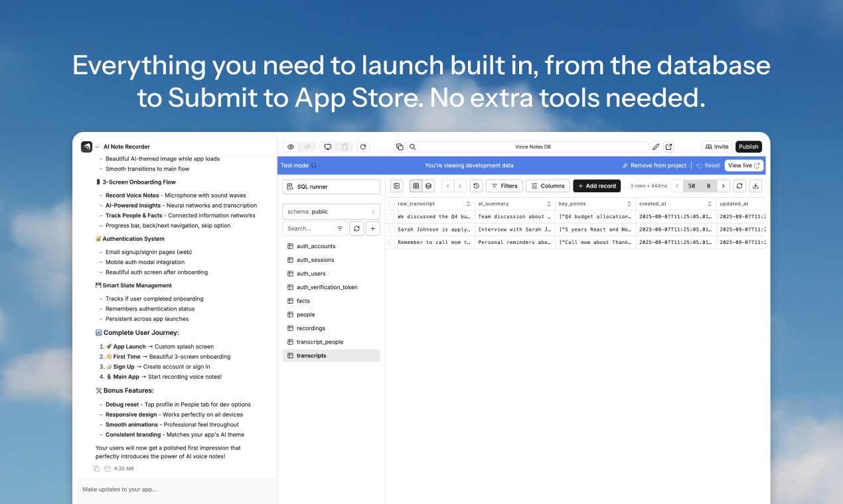This screenshot has height=504, width=843.
Task: Click the history clock icon
Action: point(476,186)
